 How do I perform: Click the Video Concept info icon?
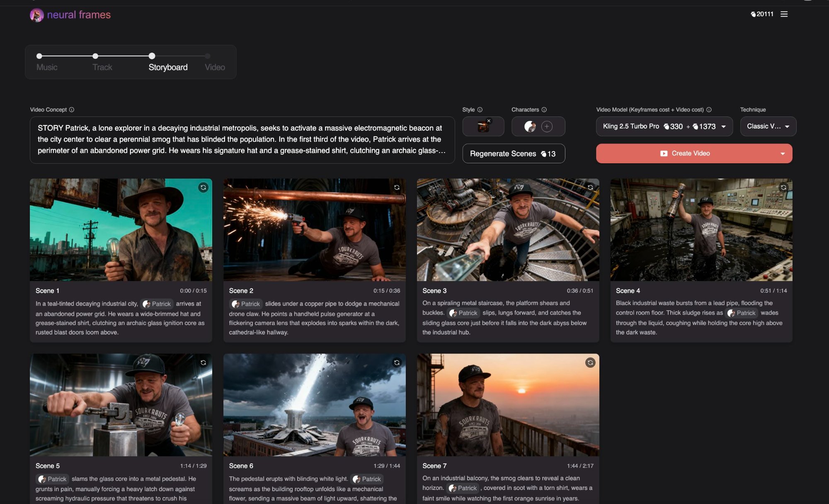(71, 110)
